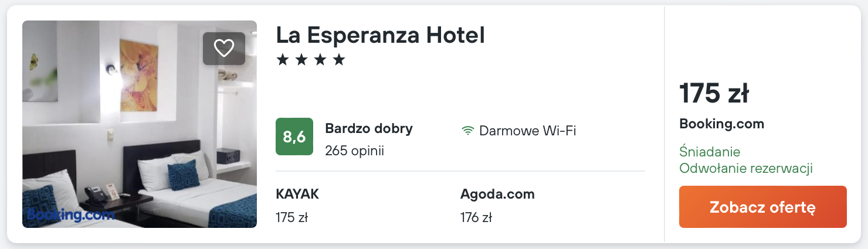
Task: Click the Zobacz ofertę button
Action: pyautogui.click(x=762, y=207)
